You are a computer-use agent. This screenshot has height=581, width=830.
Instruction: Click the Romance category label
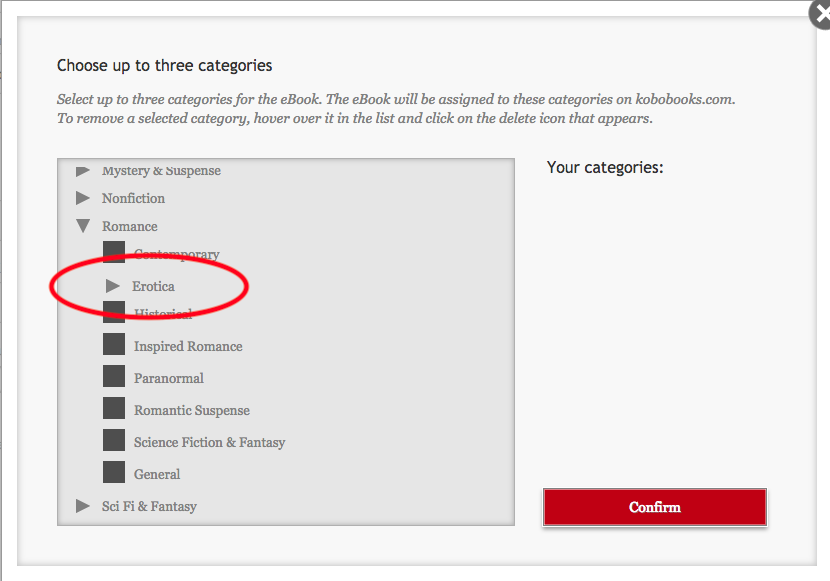(x=130, y=226)
